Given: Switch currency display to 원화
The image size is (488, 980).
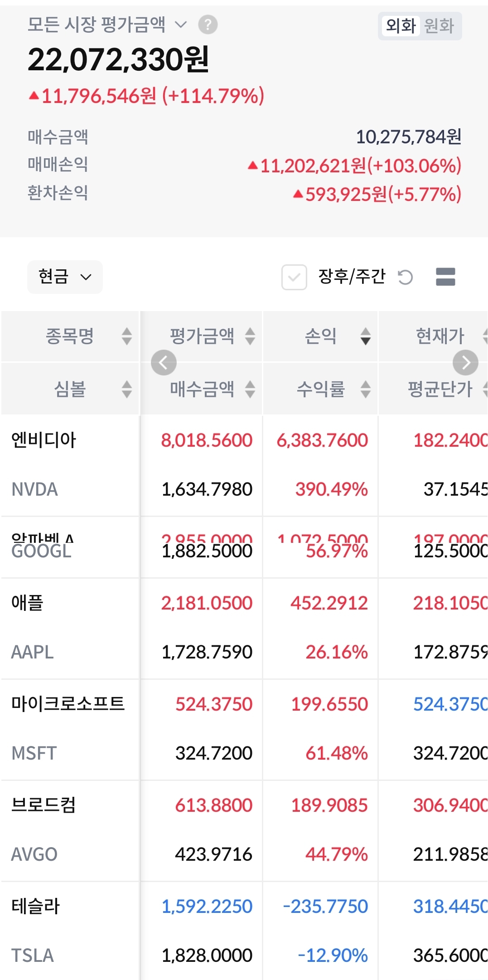Looking at the screenshot, I should (439, 26).
